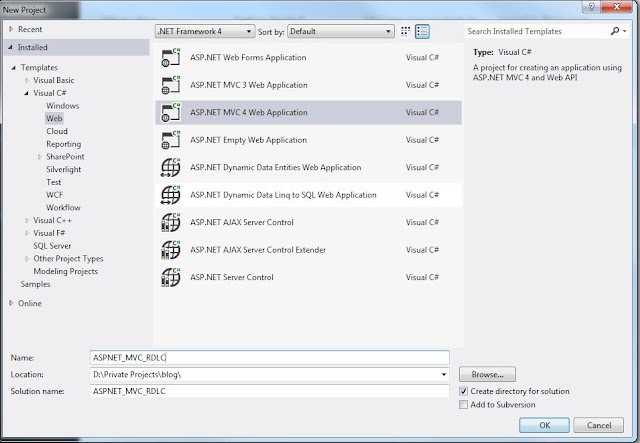The height and width of the screenshot is (443, 640).
Task: Click the Solution name field
Action: point(270,391)
